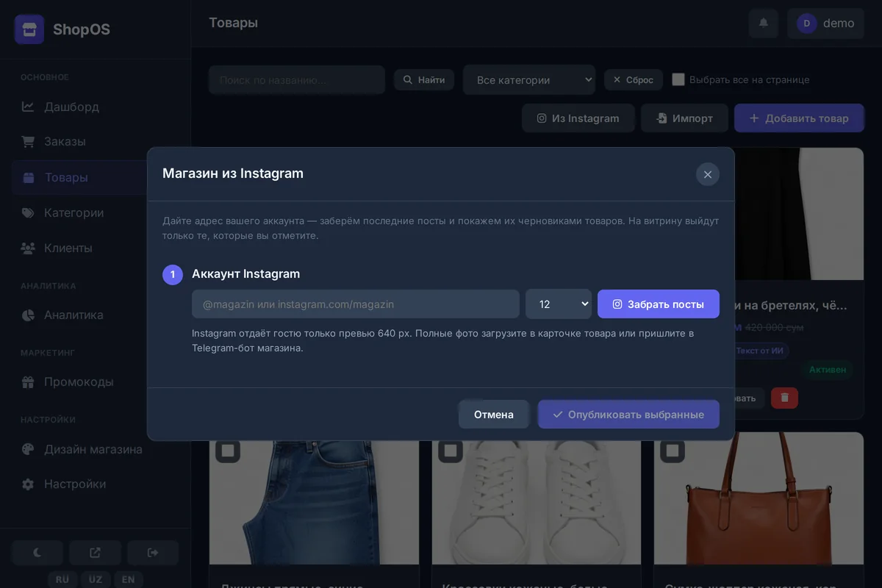Toggle dark mode moon icon
Viewport: 882px width, 588px height.
coord(37,553)
